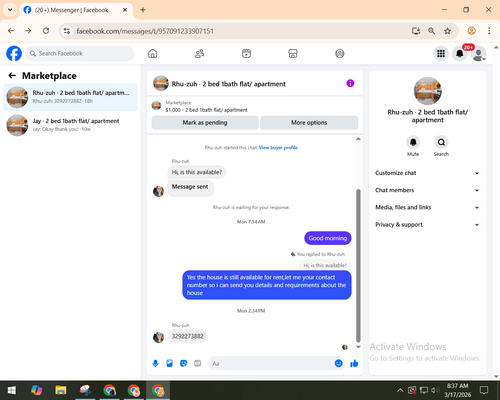Click the 'Good morning' message bubble
Image resolution: width=500 pixels, height=400 pixels.
(328, 238)
